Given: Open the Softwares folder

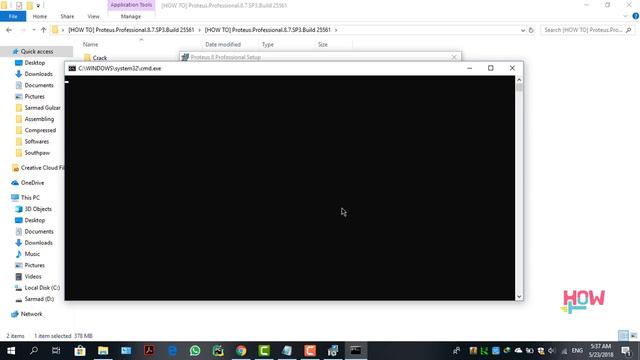Looking at the screenshot, I should click(x=37, y=141).
